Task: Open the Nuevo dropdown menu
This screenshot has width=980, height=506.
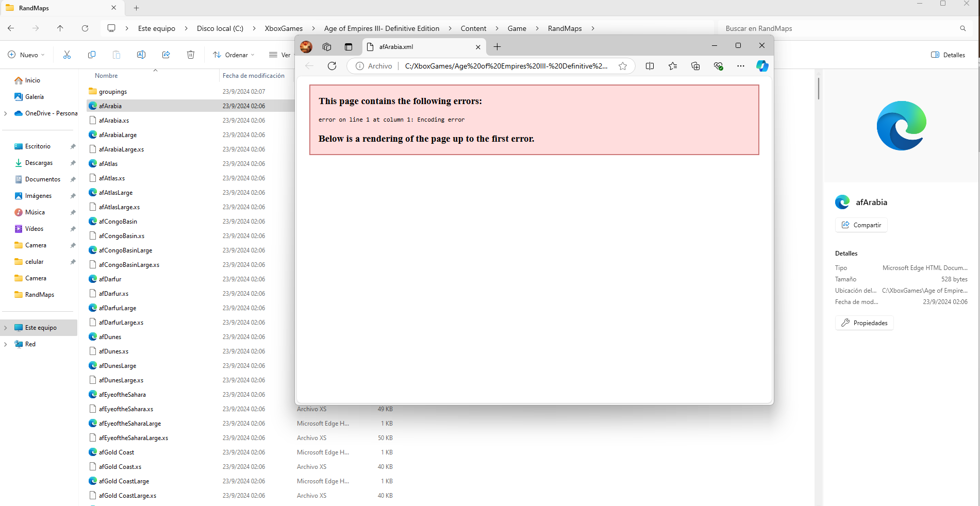Action: [x=27, y=55]
